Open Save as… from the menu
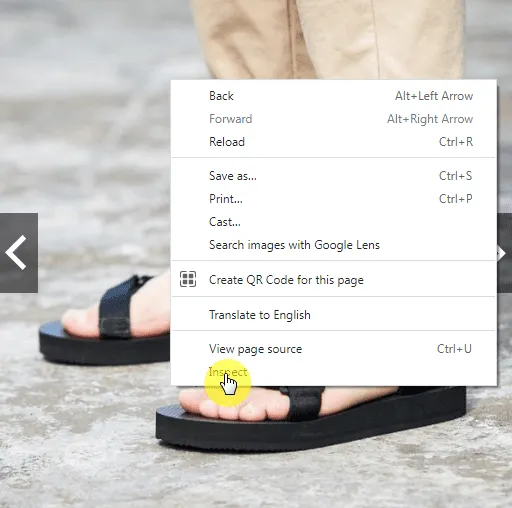Image resolution: width=512 pixels, height=508 pixels. click(x=333, y=176)
